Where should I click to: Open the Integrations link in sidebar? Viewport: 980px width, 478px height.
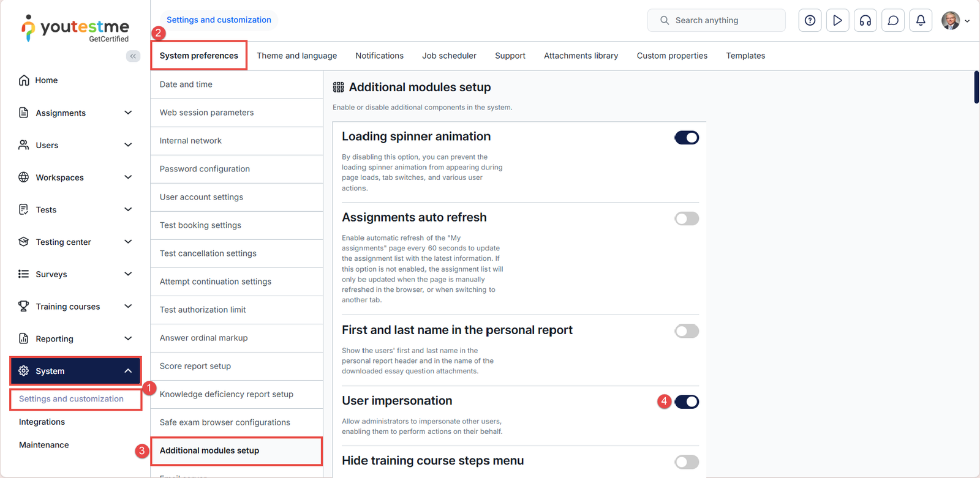tap(42, 422)
